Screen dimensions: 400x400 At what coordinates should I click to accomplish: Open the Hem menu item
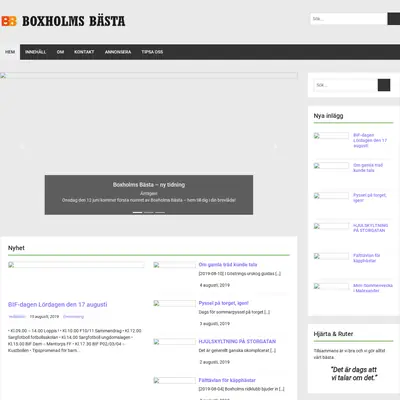tap(10, 52)
